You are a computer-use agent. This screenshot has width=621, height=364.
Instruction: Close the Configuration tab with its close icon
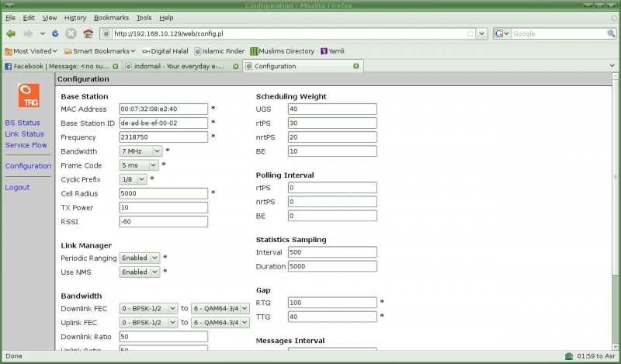356,66
